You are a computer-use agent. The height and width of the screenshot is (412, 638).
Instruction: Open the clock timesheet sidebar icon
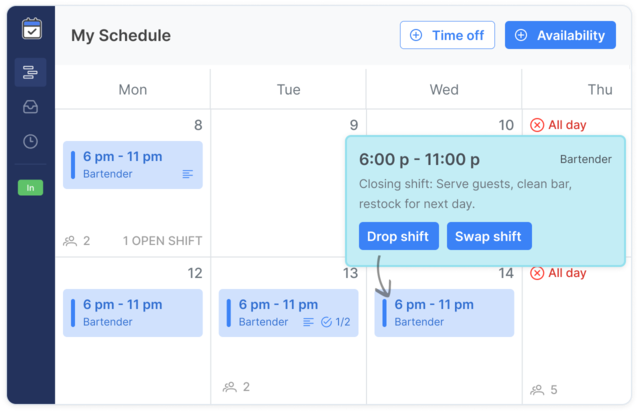click(x=31, y=141)
